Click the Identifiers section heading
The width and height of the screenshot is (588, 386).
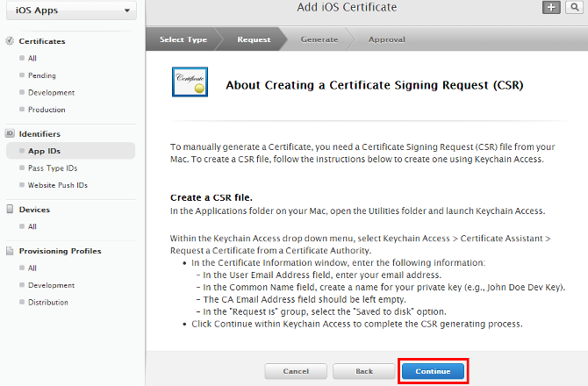(39, 134)
